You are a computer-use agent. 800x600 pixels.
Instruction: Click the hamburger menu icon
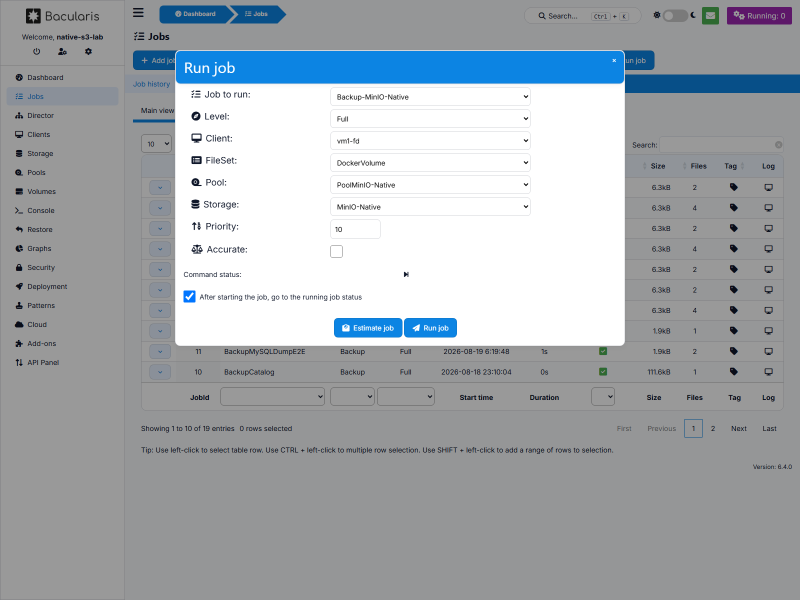138,13
